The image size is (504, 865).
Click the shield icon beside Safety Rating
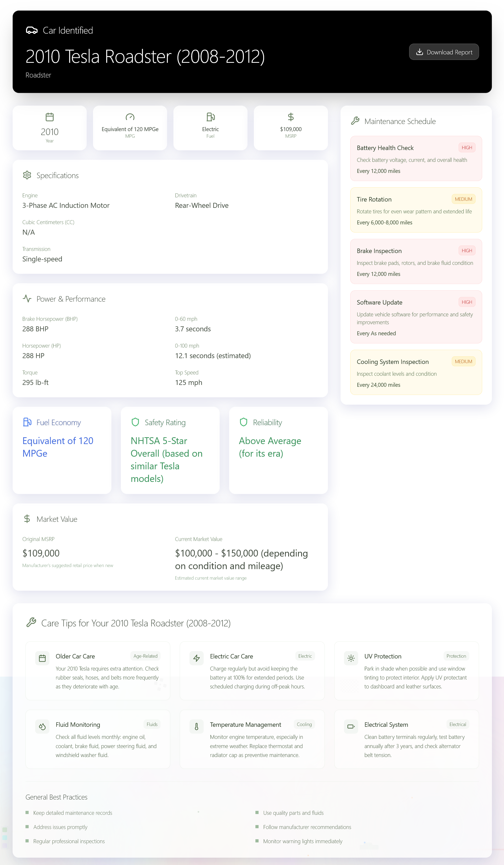(135, 422)
